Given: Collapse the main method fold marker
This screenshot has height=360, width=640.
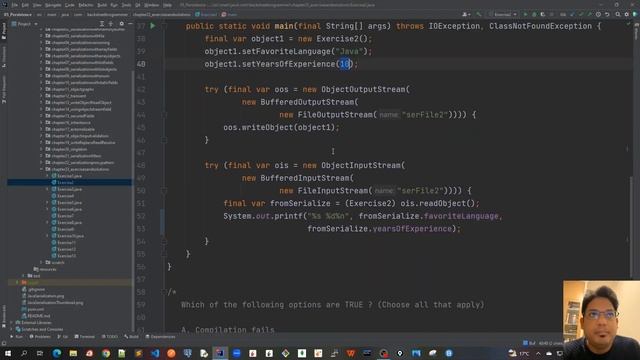Looking at the screenshot, I should [x=164, y=26].
